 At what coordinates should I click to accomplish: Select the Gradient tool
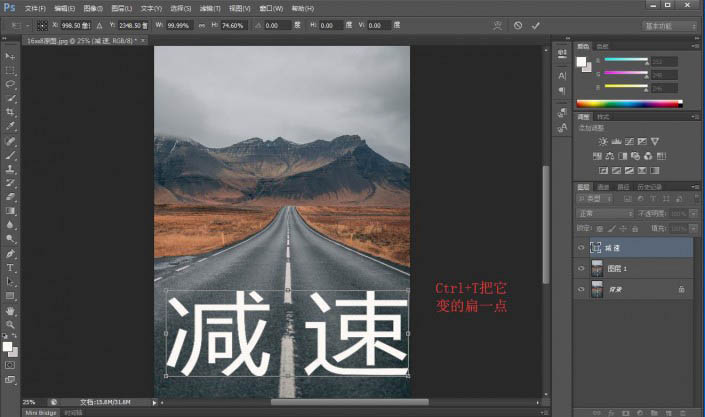click(10, 211)
